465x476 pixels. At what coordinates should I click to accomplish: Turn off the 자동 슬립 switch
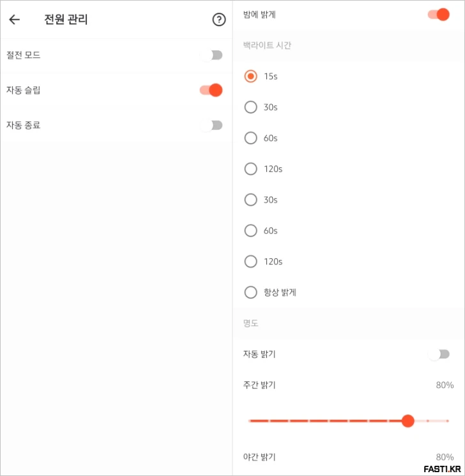211,90
